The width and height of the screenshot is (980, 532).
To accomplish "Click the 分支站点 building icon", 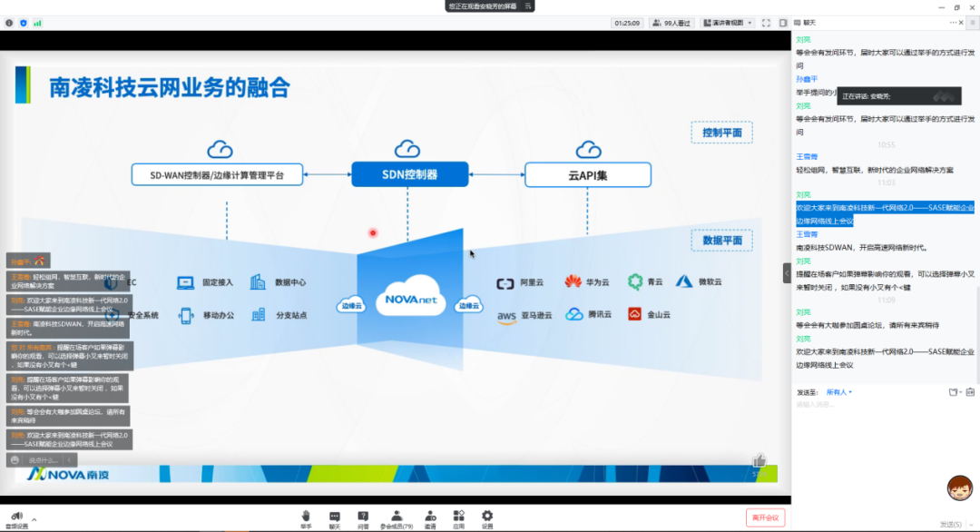I will [258, 314].
